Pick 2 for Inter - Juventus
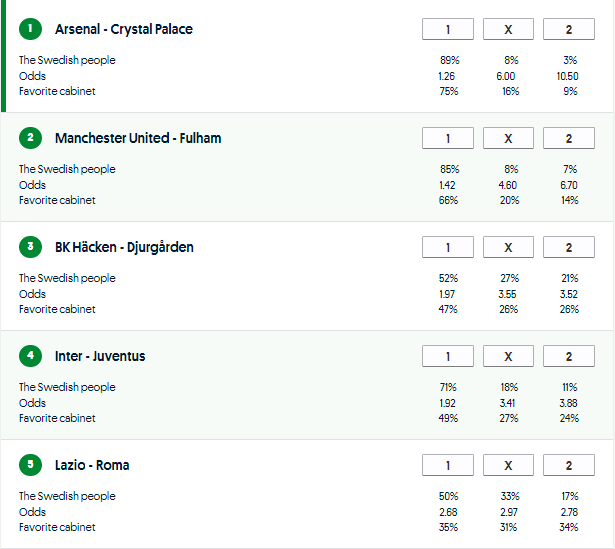615x549 pixels. (568, 356)
